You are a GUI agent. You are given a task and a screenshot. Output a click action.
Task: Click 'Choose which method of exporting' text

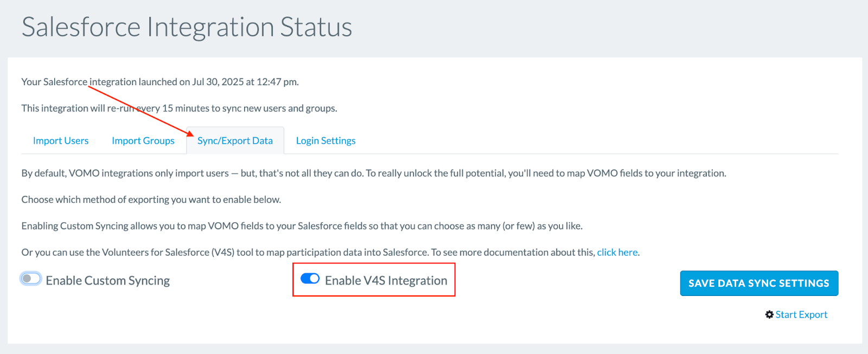151,199
